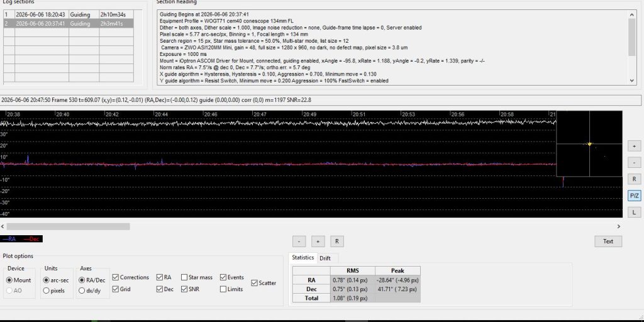Click the graph horizontal scrollbar thumb
Screen dimensions: 644x322
[68, 226]
